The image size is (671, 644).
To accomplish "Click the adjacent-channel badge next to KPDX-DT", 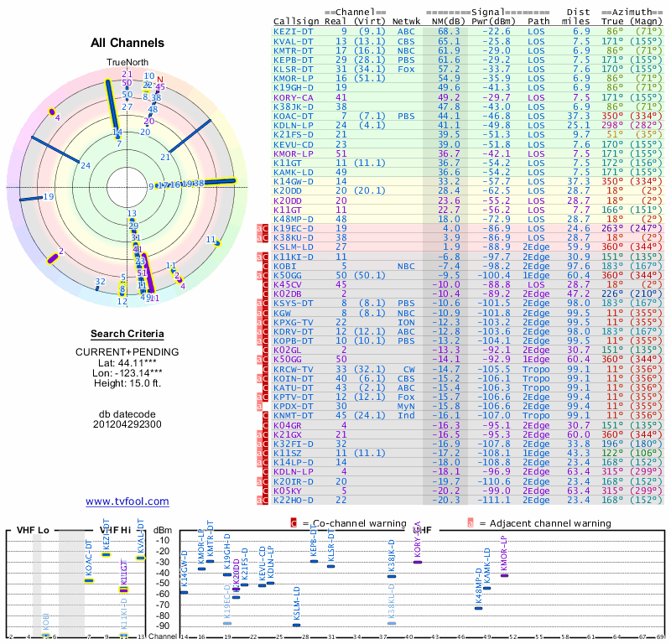I will coord(260,406).
